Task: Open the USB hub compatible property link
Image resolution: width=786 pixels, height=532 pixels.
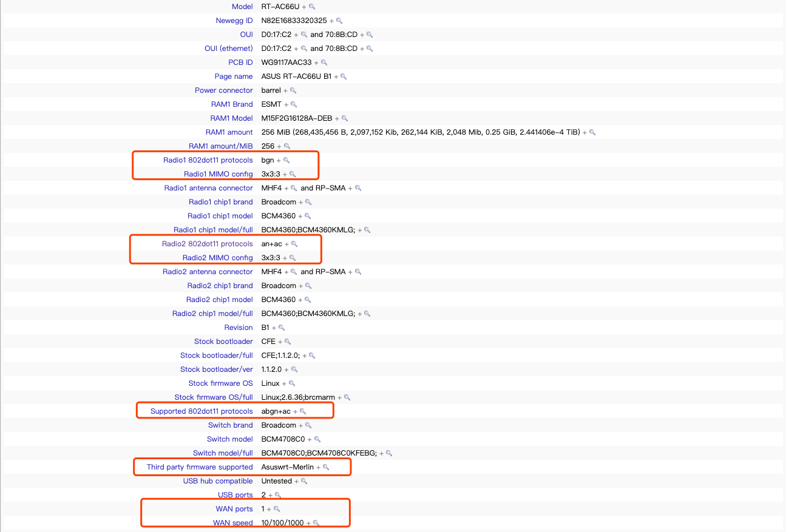Action: point(218,481)
